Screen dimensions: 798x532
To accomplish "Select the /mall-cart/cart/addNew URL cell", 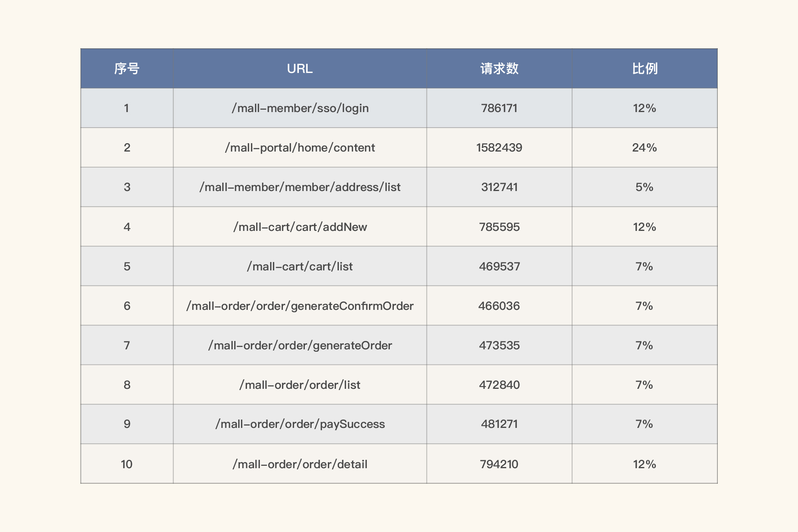I will [x=300, y=227].
